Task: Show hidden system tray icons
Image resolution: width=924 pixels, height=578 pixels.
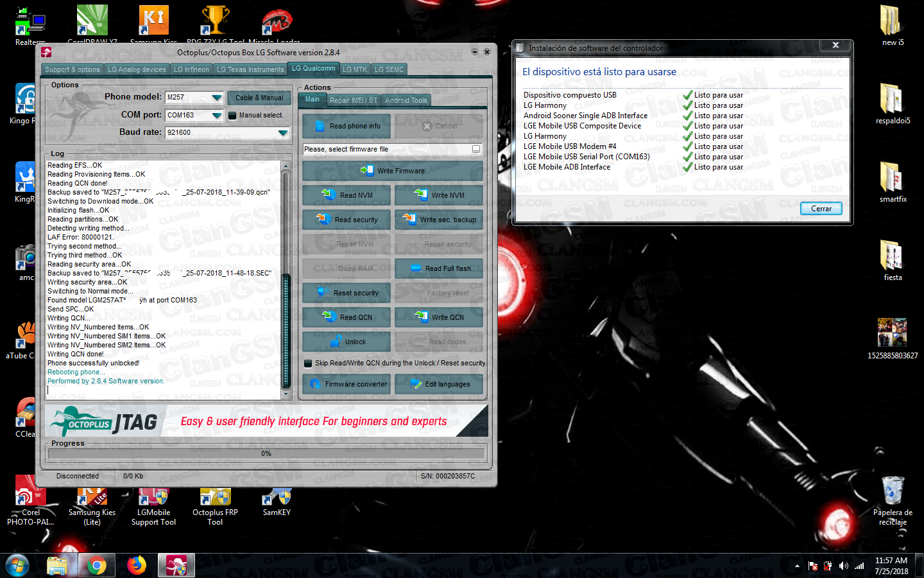Action: click(x=797, y=566)
